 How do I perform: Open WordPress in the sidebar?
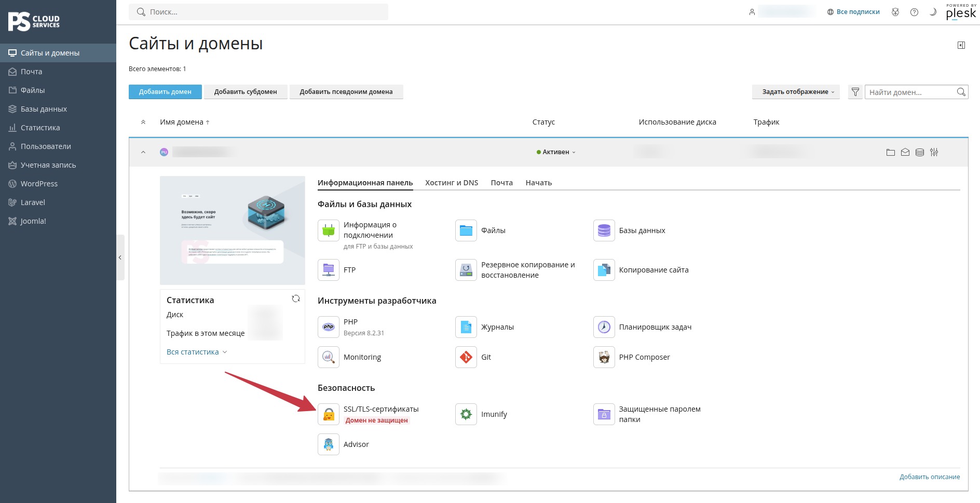click(x=58, y=184)
